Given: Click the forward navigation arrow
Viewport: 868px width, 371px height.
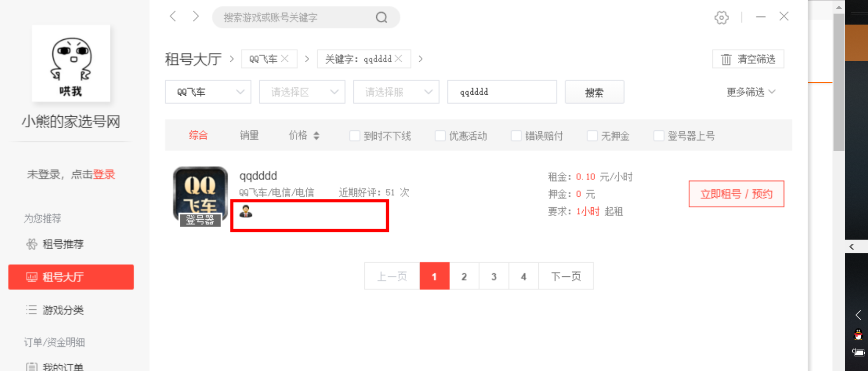Looking at the screenshot, I should [196, 17].
